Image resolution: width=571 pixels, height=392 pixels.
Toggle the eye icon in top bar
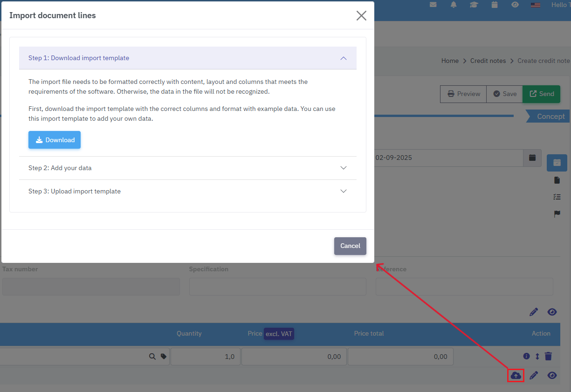point(515,5)
